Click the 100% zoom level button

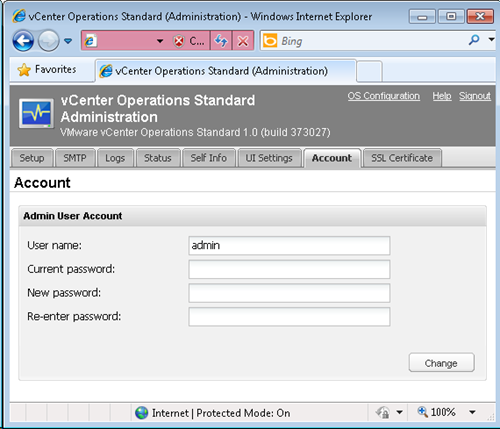point(437,412)
